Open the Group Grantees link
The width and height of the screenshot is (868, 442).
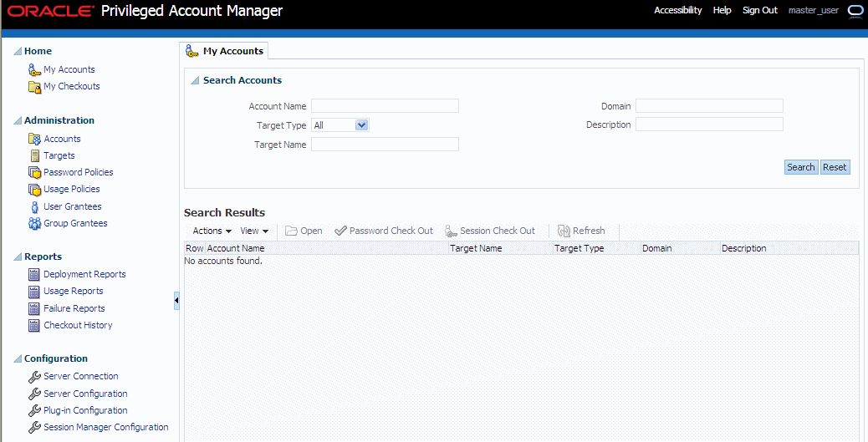pyautogui.click(x=75, y=223)
